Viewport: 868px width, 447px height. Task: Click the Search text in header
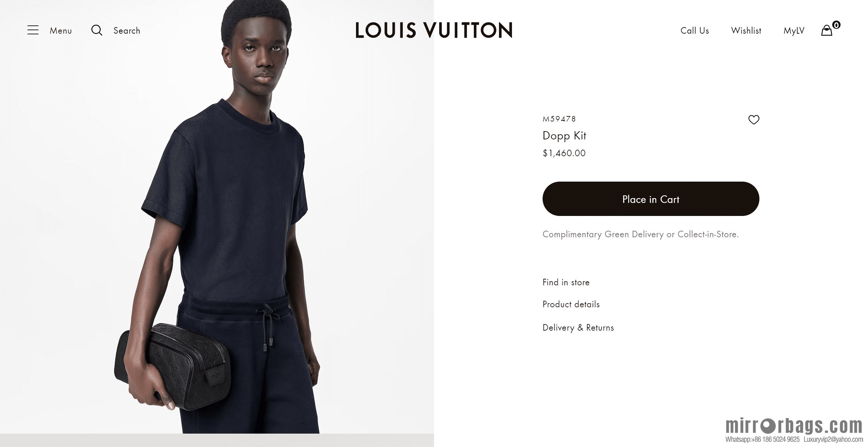coord(127,31)
